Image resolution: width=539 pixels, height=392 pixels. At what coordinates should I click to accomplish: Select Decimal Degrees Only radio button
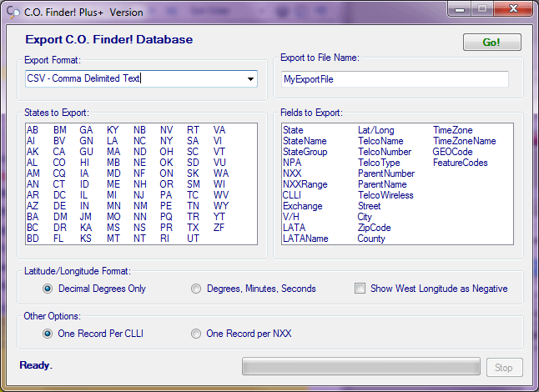point(48,289)
